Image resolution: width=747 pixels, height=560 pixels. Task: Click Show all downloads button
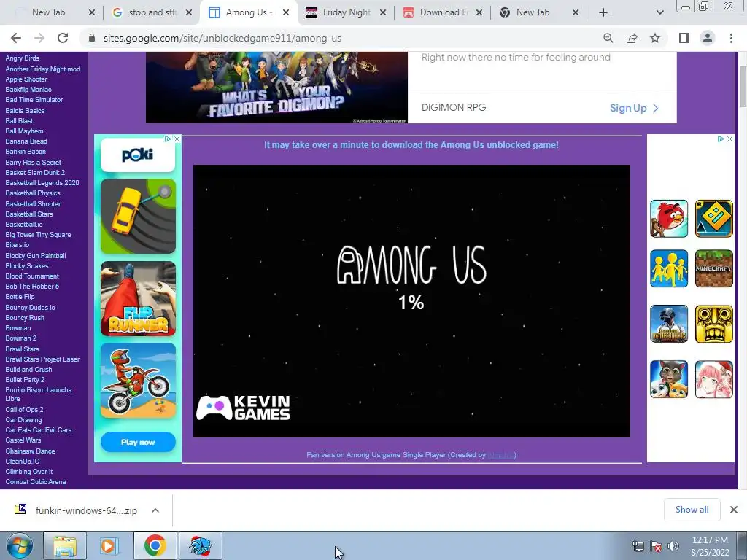coord(692,510)
